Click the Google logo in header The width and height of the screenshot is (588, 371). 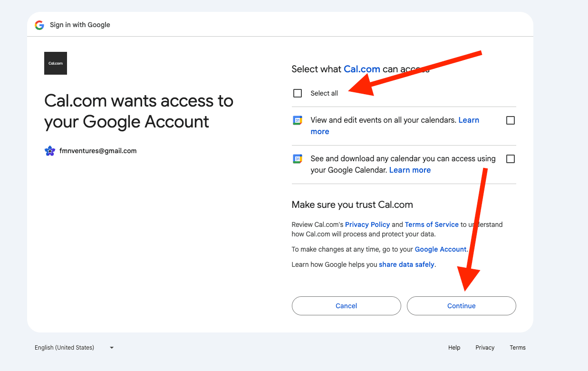(x=39, y=25)
